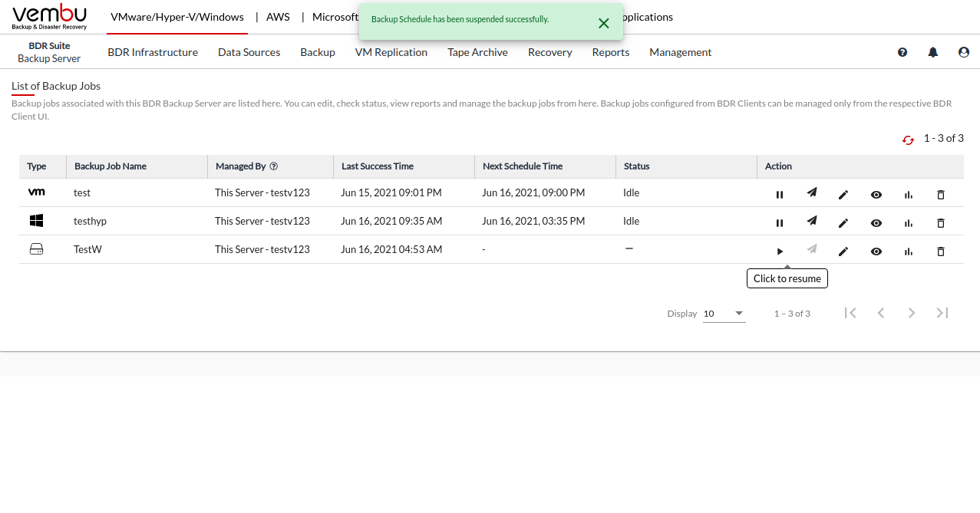This screenshot has width=980, height=513.
Task: Click the Managed By info icon
Action: [x=274, y=166]
